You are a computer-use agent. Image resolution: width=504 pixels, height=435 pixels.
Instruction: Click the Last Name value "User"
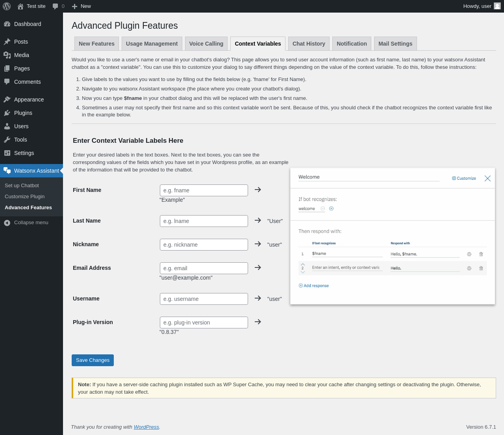(x=275, y=221)
